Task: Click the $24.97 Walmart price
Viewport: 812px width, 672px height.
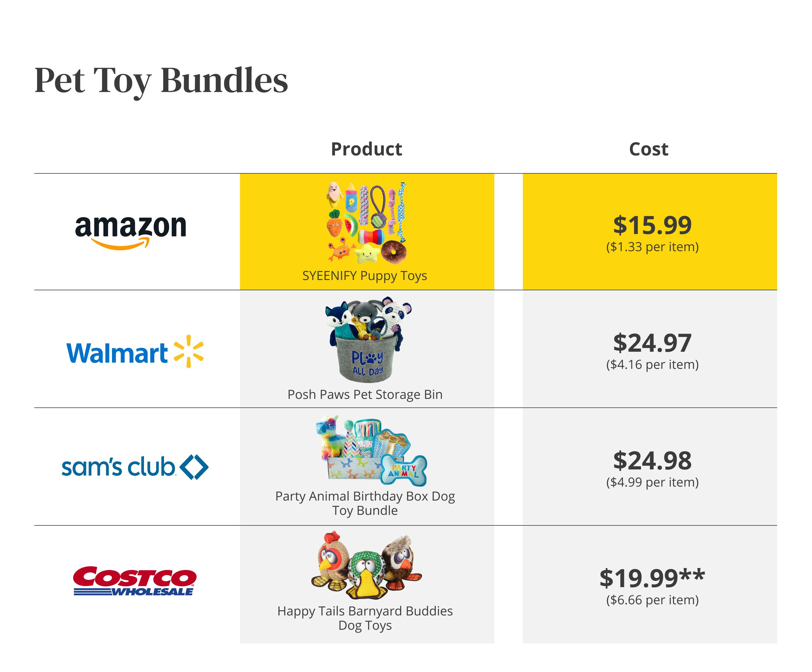Action: click(652, 343)
